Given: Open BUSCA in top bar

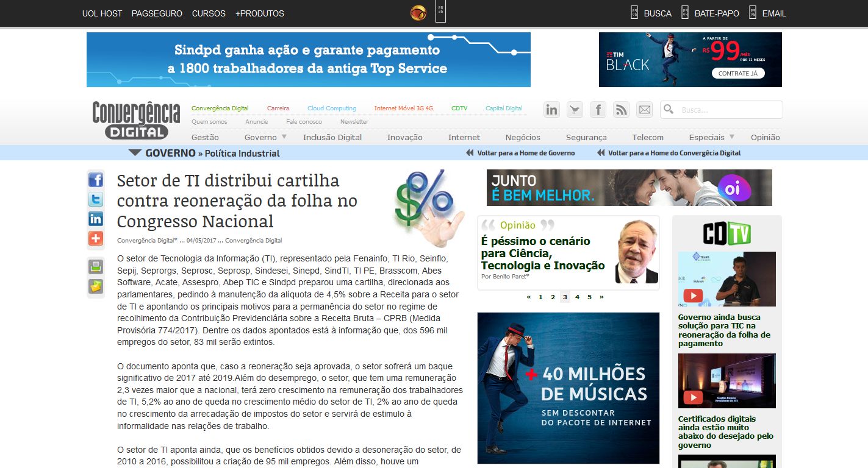Looking at the screenshot, I should coord(658,13).
